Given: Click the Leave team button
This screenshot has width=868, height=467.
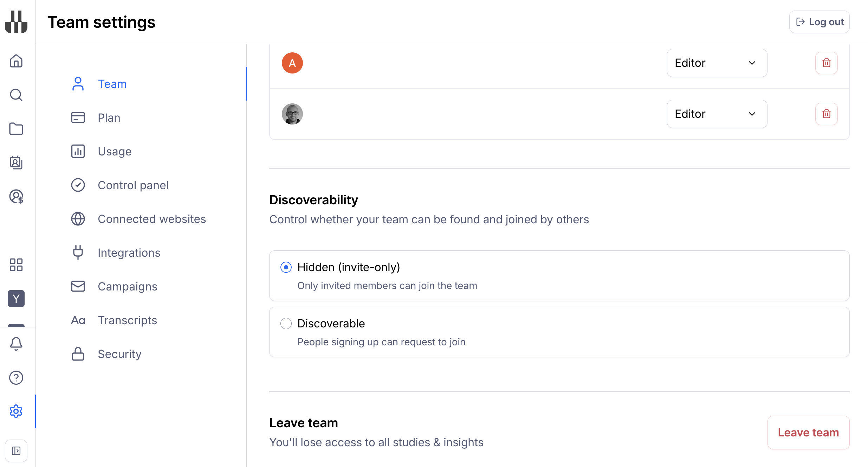Looking at the screenshot, I should (x=808, y=433).
